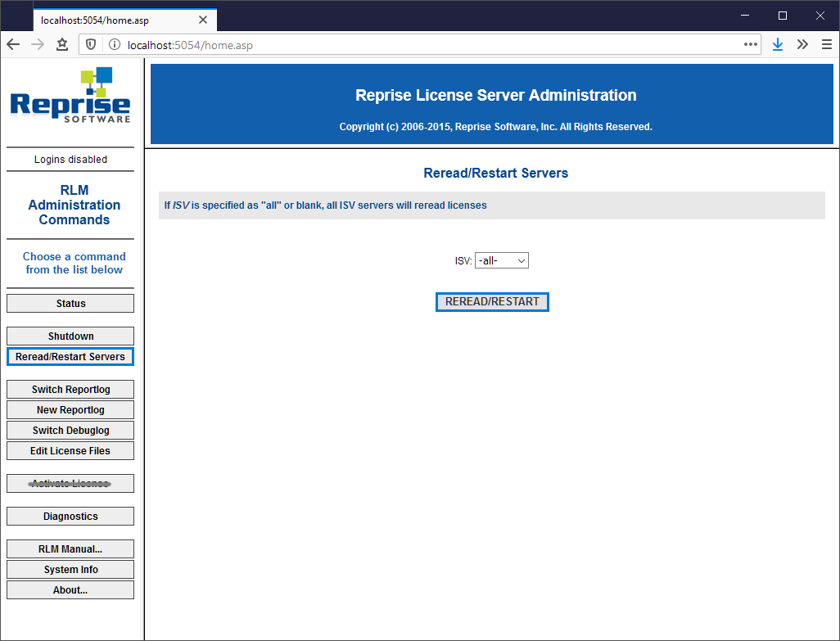
Task: Open the About... button
Action: pyautogui.click(x=70, y=590)
